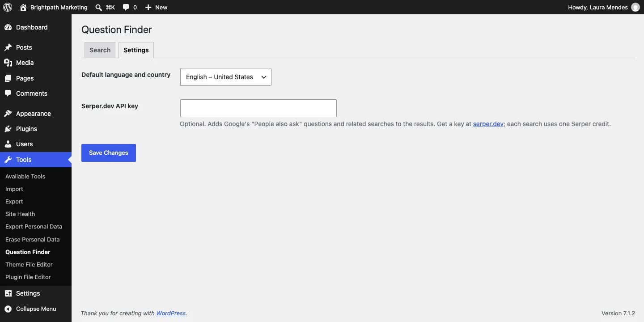Screen dimensions: 644x322
Task: Select the Settings tab in Question Finder
Action: pos(136,50)
